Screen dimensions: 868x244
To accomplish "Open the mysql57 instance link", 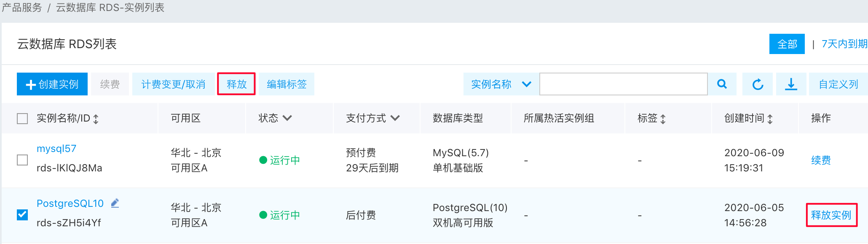I will coord(56,149).
